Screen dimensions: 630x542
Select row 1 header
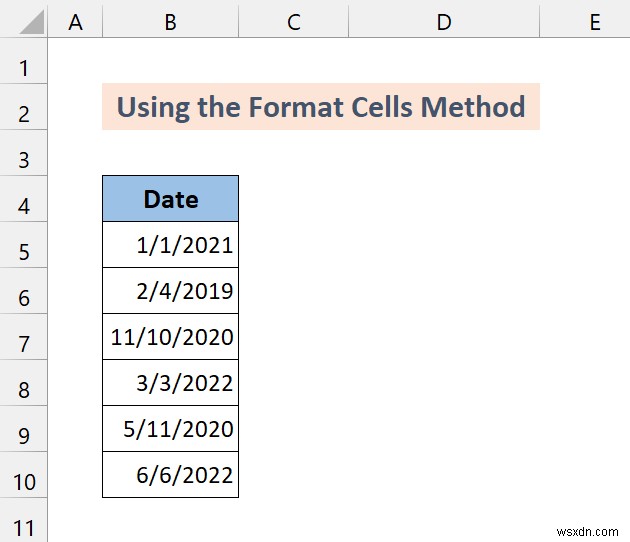tap(24, 61)
